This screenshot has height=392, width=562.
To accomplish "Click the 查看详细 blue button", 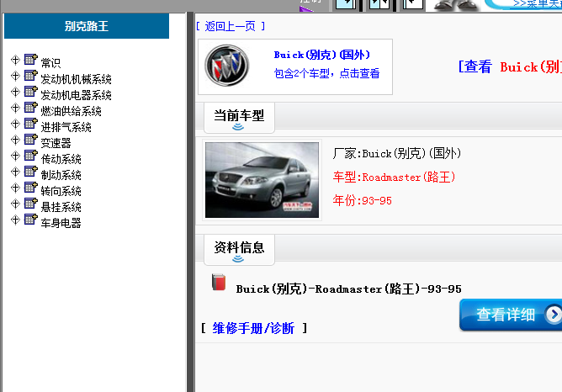I will tap(511, 315).
